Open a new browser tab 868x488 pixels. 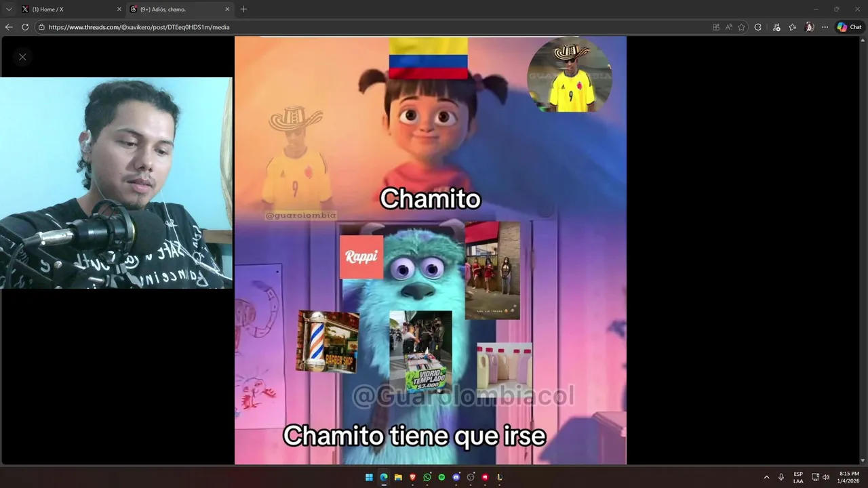click(x=243, y=9)
